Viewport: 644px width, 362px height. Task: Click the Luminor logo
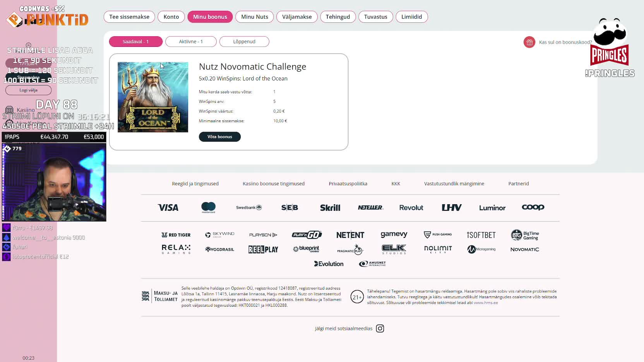point(492,208)
